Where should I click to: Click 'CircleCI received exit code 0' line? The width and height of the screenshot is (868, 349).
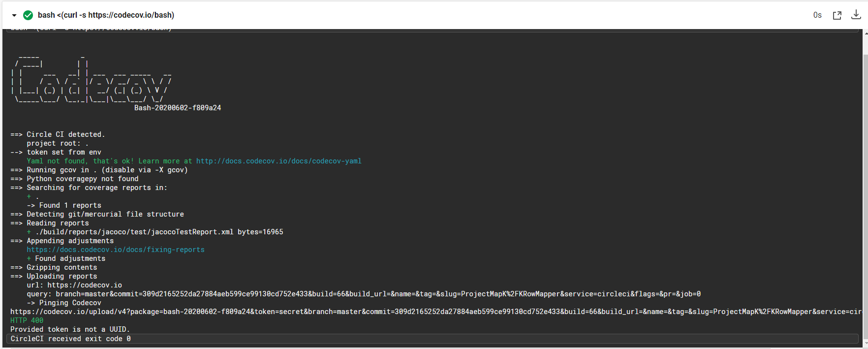coord(432,339)
